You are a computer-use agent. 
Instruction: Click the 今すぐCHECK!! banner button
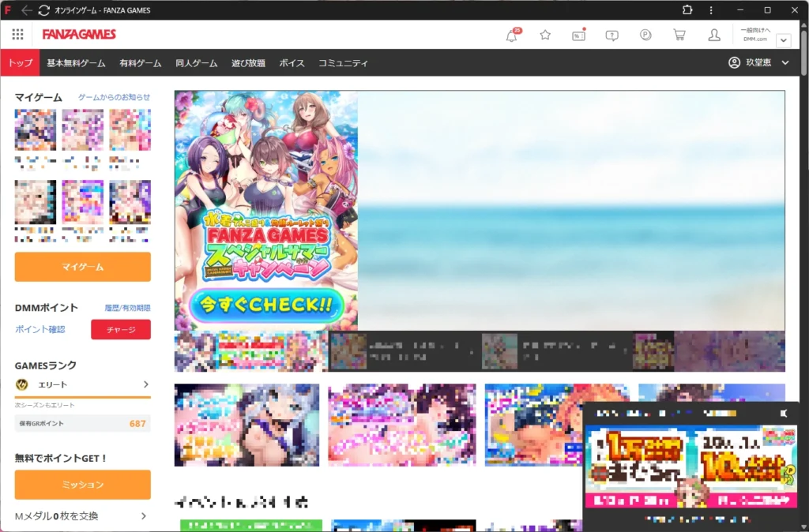tap(266, 305)
